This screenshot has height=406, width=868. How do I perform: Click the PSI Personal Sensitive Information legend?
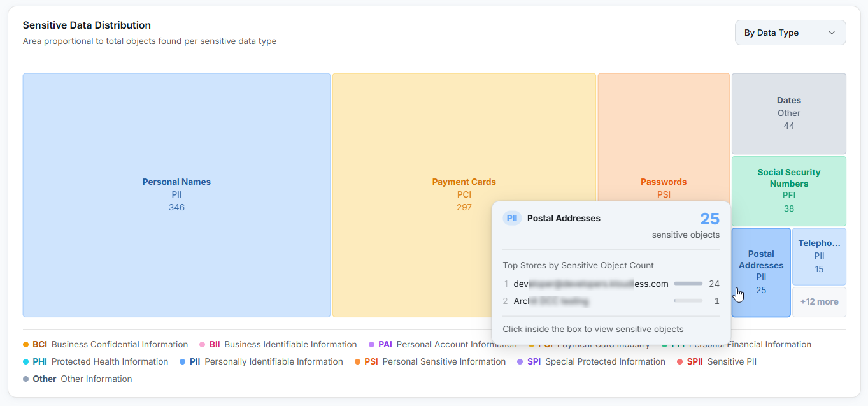coord(430,362)
